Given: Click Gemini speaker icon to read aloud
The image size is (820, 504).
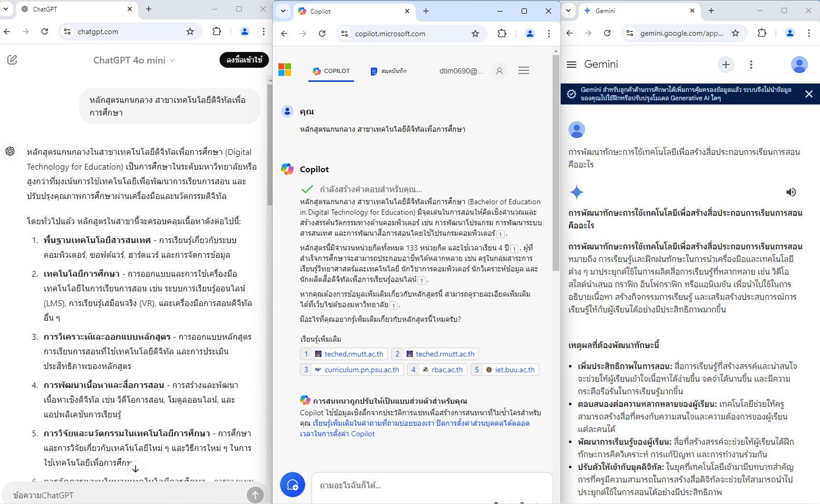Looking at the screenshot, I should 791,192.
